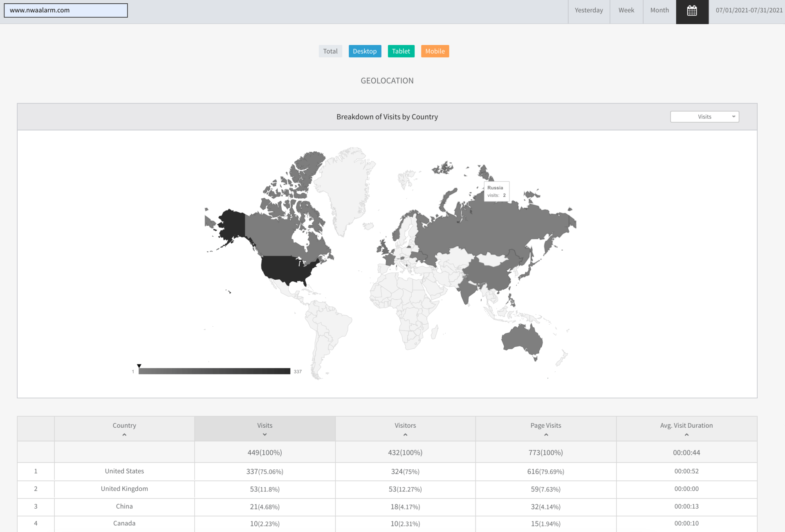Viewport: 785px width, 532px height.
Task: Toggle the Desktop device filter
Action: [365, 51]
